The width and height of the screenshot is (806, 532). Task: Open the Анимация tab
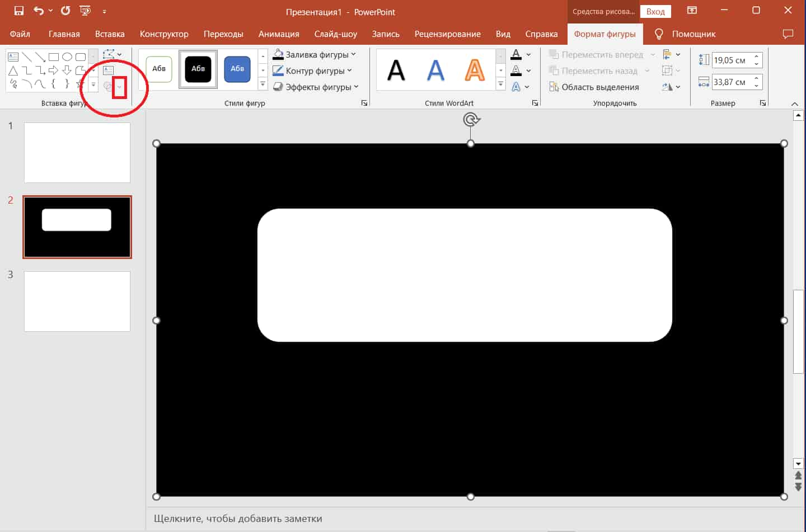(x=279, y=34)
